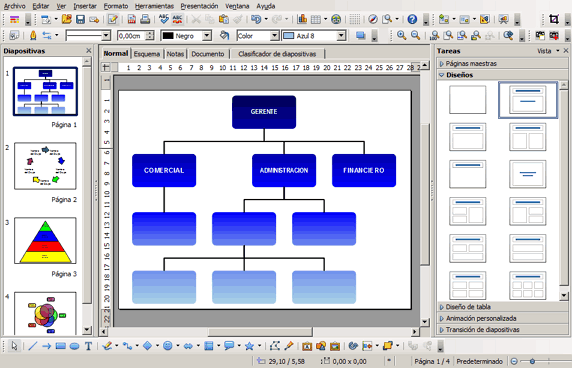The width and height of the screenshot is (572, 368).
Task: Select the callout shapes tool
Action: coord(229,346)
